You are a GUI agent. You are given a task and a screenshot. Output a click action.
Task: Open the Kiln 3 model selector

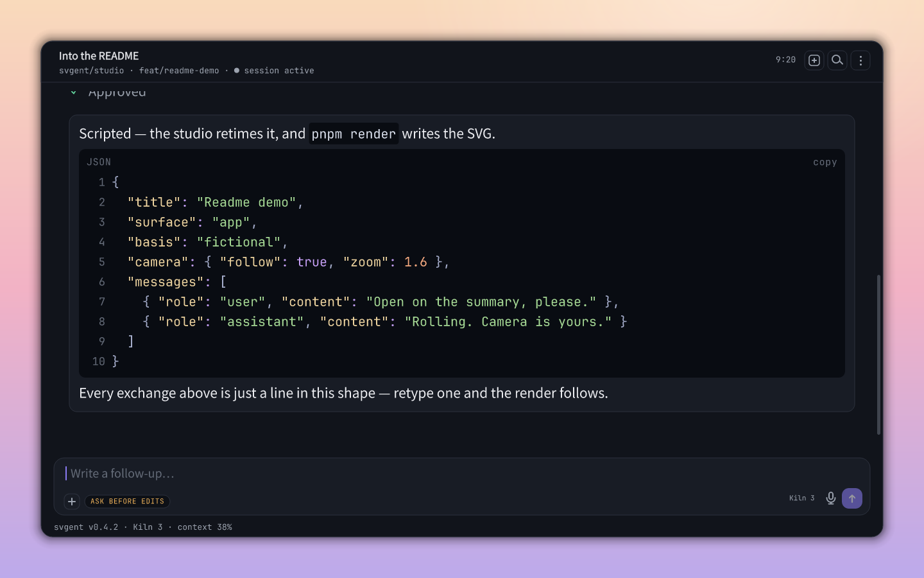tap(802, 498)
